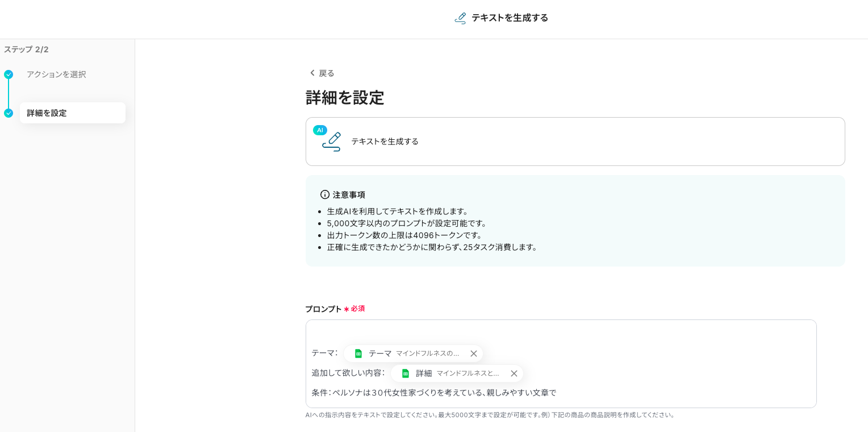Viewport: 868px width, 432px height.
Task: Click the pen icon inside the action card
Action: [332, 142]
